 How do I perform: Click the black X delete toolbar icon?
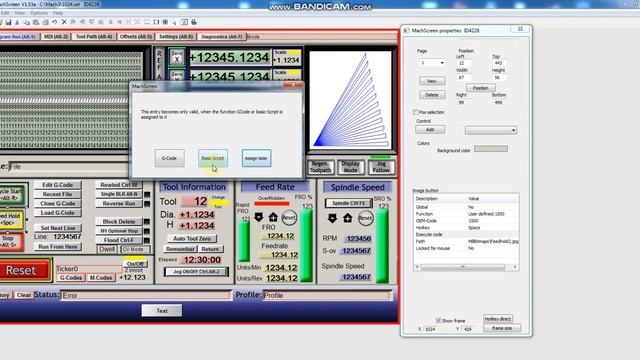(64, 22)
